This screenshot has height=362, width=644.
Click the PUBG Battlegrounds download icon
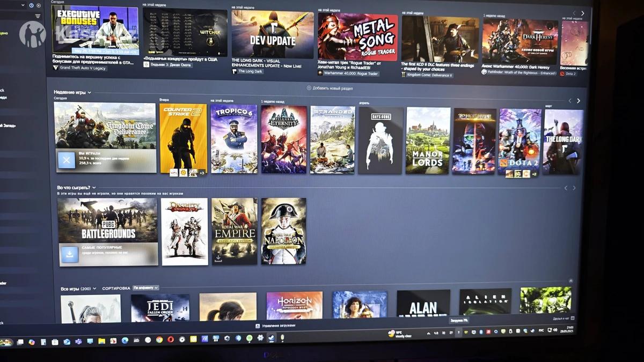[x=69, y=254]
